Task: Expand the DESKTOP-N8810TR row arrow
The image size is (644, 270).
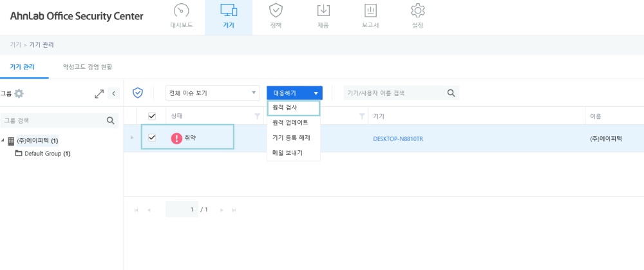Action: pos(132,137)
